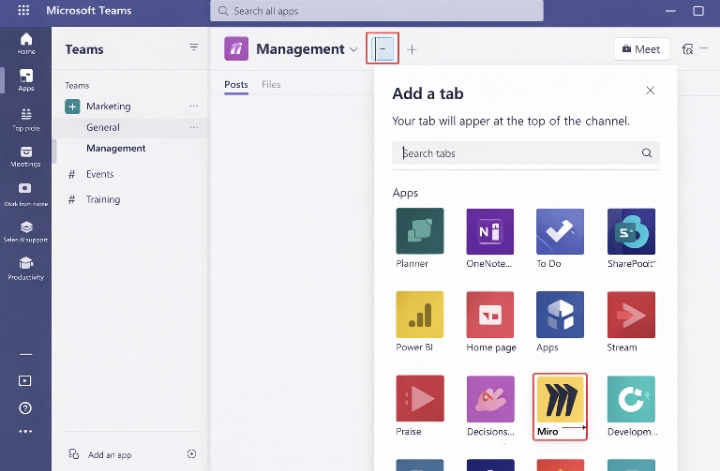This screenshot has width=720, height=471.
Task: Select the Praise app icon
Action: (x=420, y=400)
